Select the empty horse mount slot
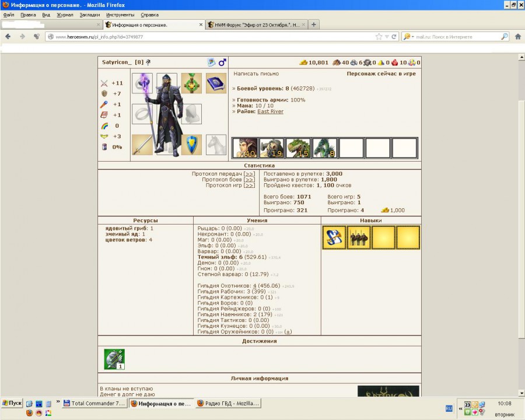This screenshot has width=525, height=420. click(x=216, y=145)
